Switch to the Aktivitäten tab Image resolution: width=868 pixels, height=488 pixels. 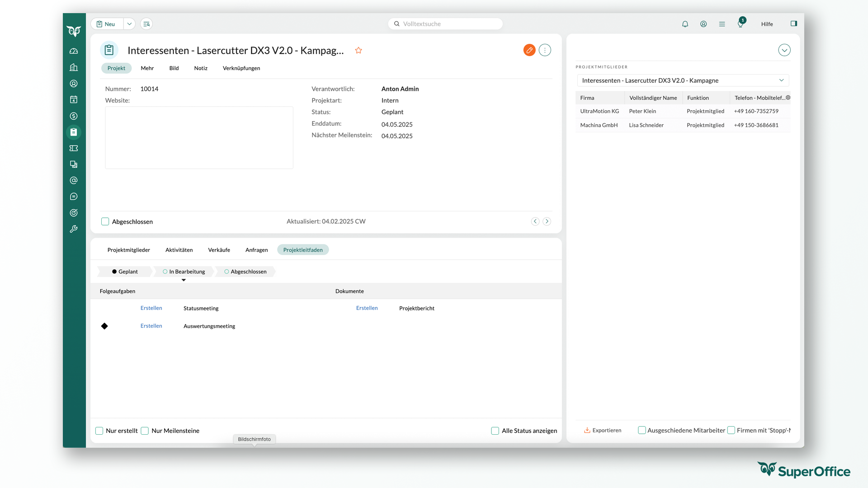tap(179, 250)
